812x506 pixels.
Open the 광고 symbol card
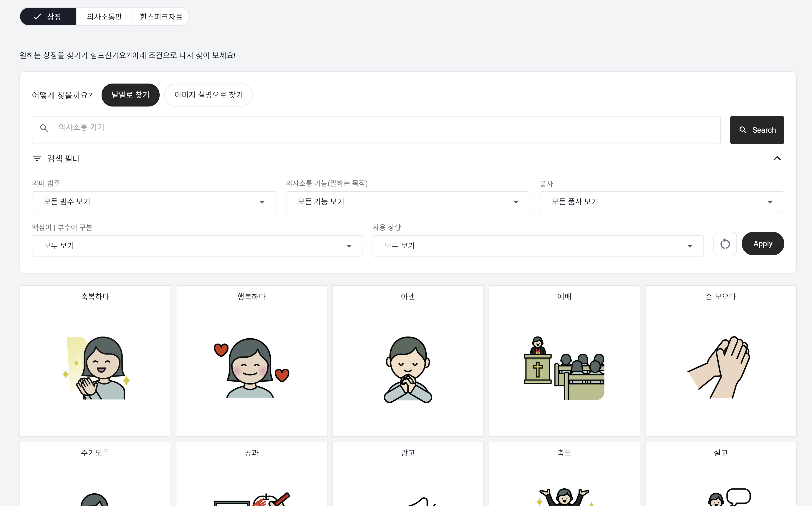coord(408,474)
